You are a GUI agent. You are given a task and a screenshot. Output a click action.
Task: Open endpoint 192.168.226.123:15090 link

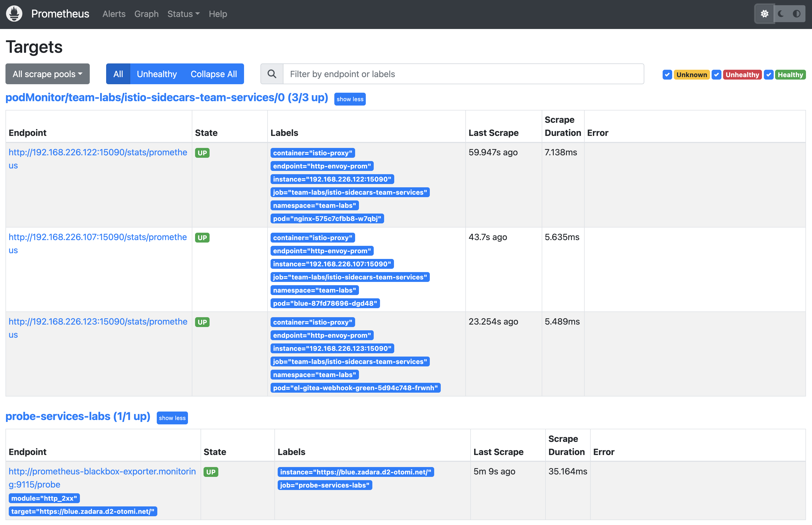[98, 328]
